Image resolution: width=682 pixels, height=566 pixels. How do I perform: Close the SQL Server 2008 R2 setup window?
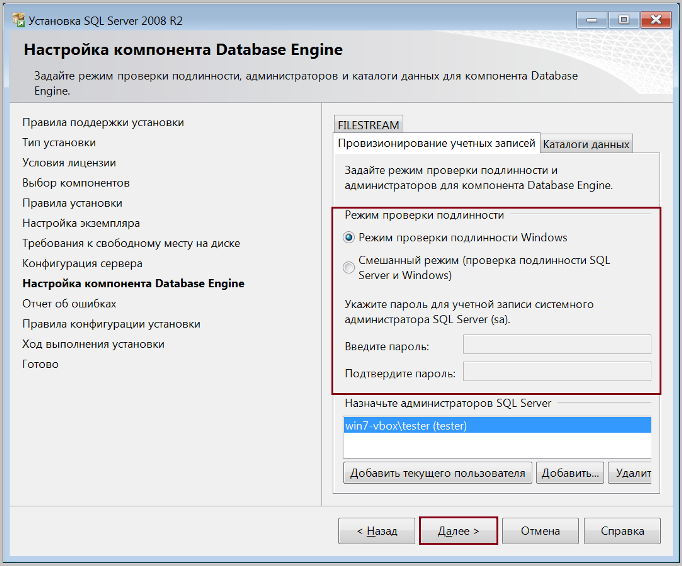(x=656, y=20)
